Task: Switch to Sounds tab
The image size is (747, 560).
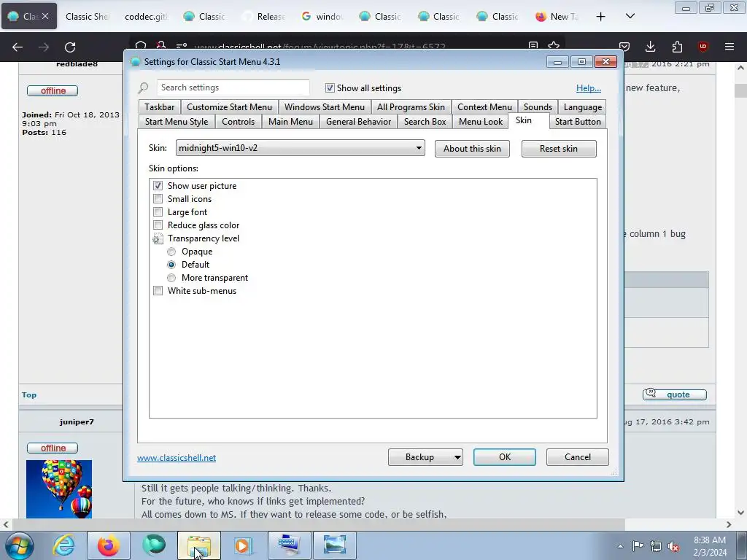Action: click(538, 107)
